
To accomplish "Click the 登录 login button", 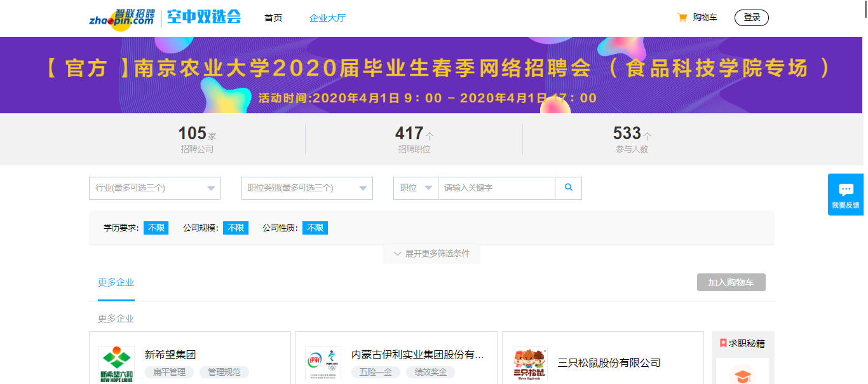I will [751, 18].
